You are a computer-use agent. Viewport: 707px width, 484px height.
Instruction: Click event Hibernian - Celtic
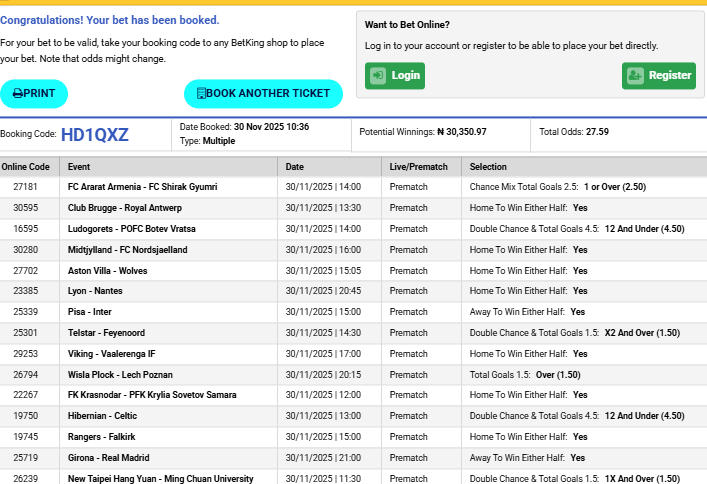pos(102,416)
